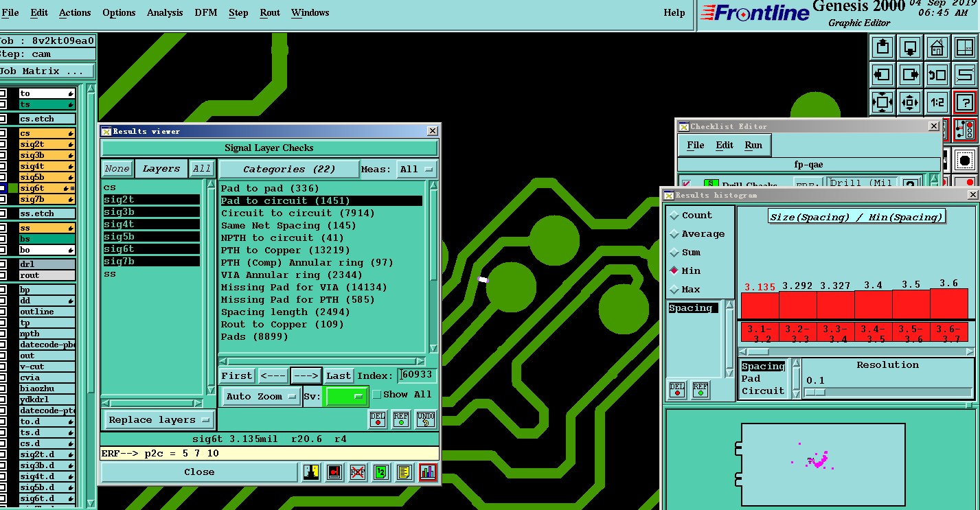Click the next result arrow button
The width and height of the screenshot is (980, 510).
(x=306, y=375)
